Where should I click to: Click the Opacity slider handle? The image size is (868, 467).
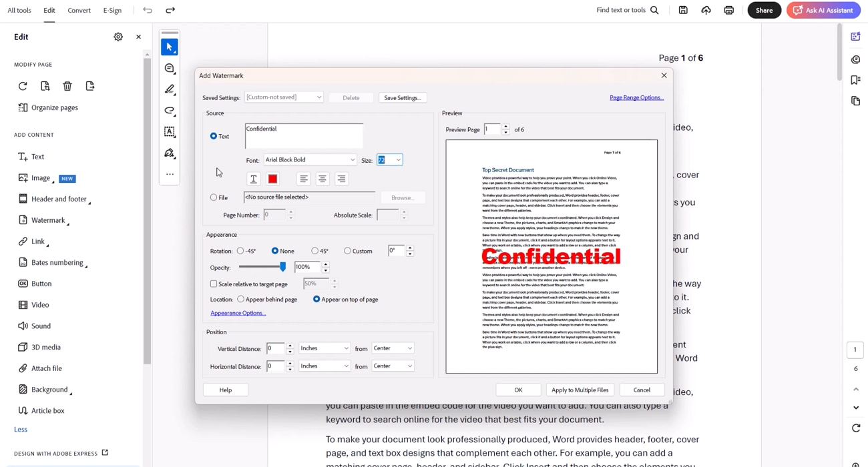click(283, 267)
